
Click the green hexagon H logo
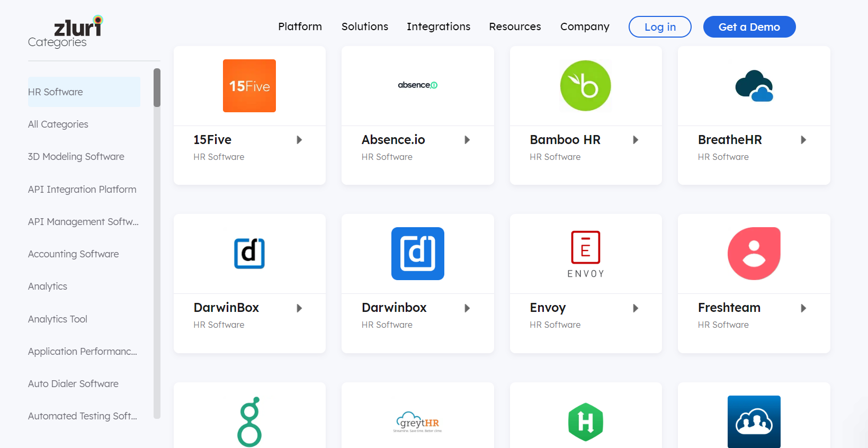click(x=586, y=422)
